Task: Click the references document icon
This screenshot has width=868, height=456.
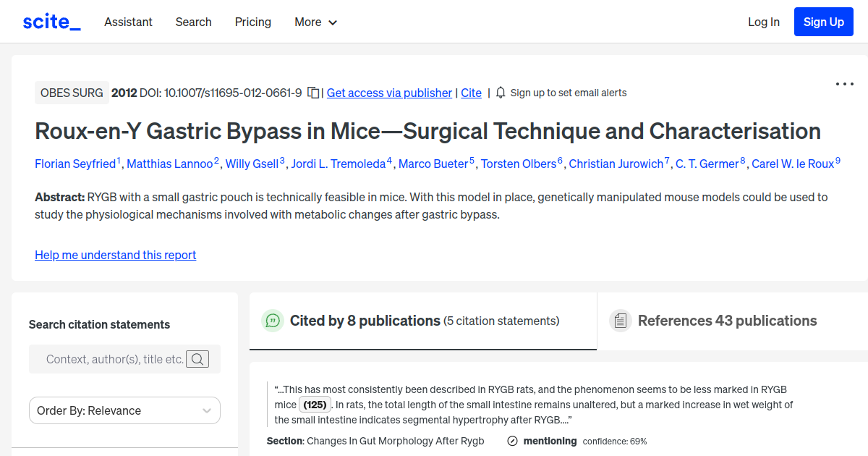Action: (621, 320)
